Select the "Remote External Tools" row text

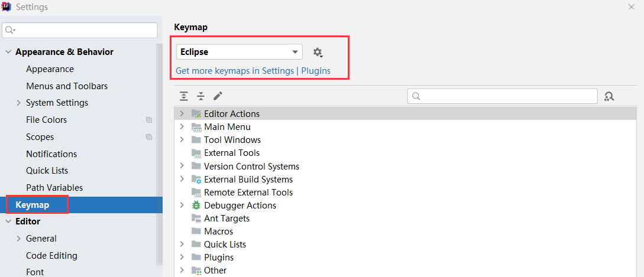(248, 193)
